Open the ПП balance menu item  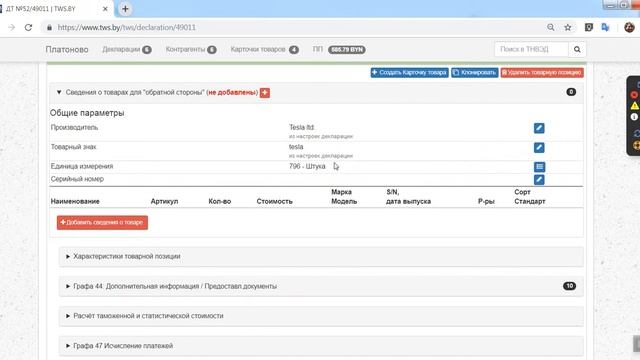[x=339, y=49]
